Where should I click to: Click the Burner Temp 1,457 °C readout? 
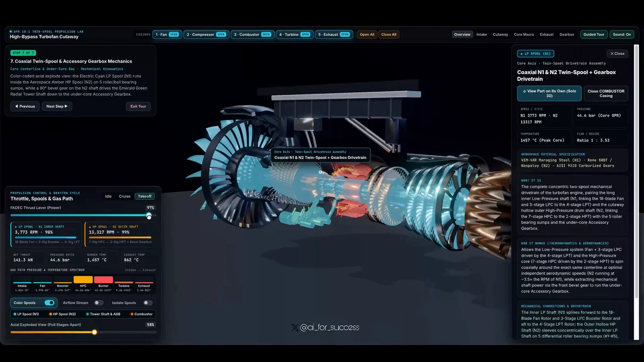pos(101,258)
